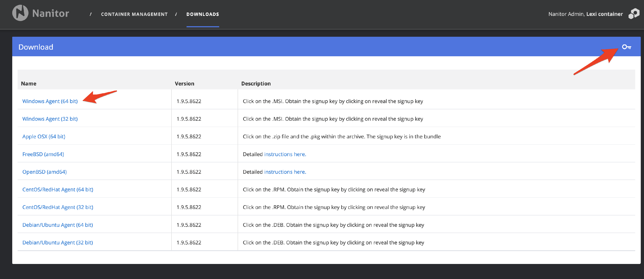Click the Description column header
644x279 pixels.
tap(256, 84)
